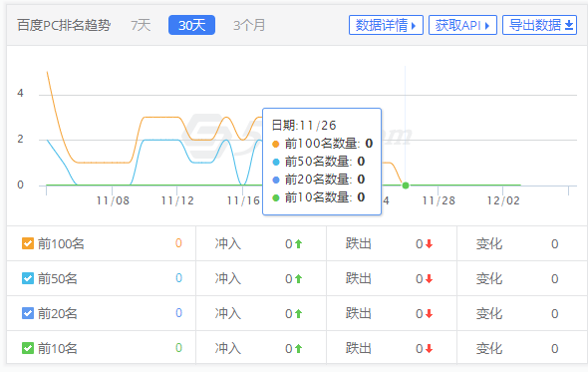Viewport: 588px width, 372px height.
Task: Export data with 导出数据 button
Action: [x=539, y=25]
